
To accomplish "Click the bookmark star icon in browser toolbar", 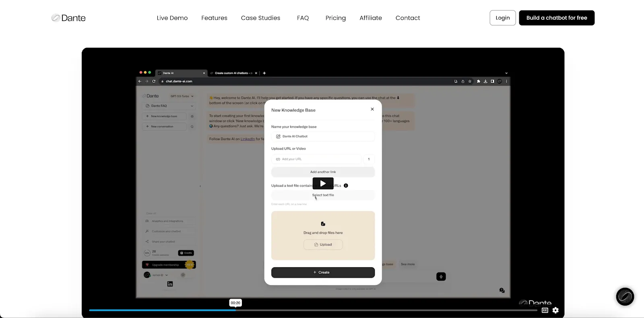I will [470, 81].
